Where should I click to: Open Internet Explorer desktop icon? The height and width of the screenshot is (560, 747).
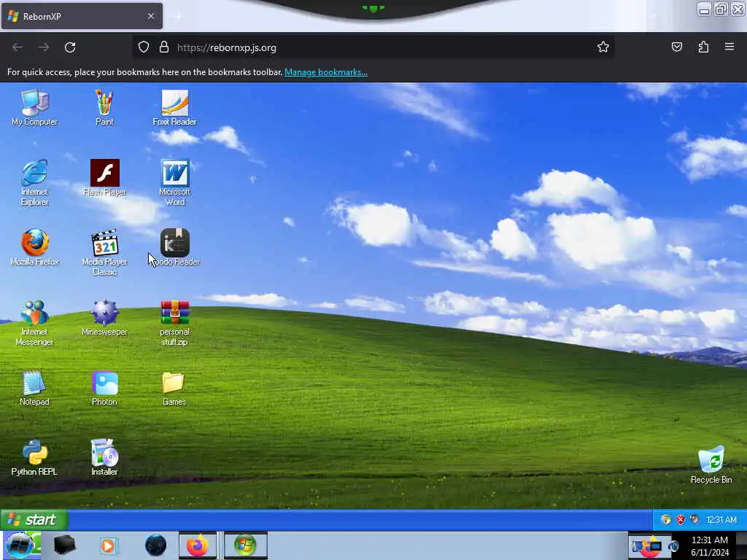pyautogui.click(x=35, y=183)
